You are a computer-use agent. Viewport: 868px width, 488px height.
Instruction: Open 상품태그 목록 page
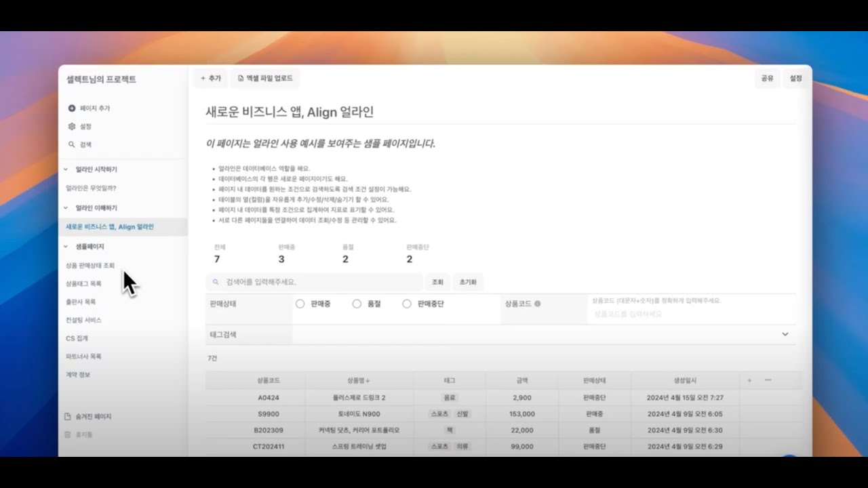click(83, 284)
